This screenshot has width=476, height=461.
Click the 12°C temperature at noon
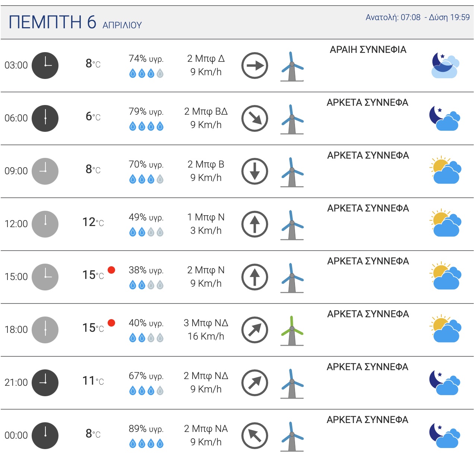93,222
